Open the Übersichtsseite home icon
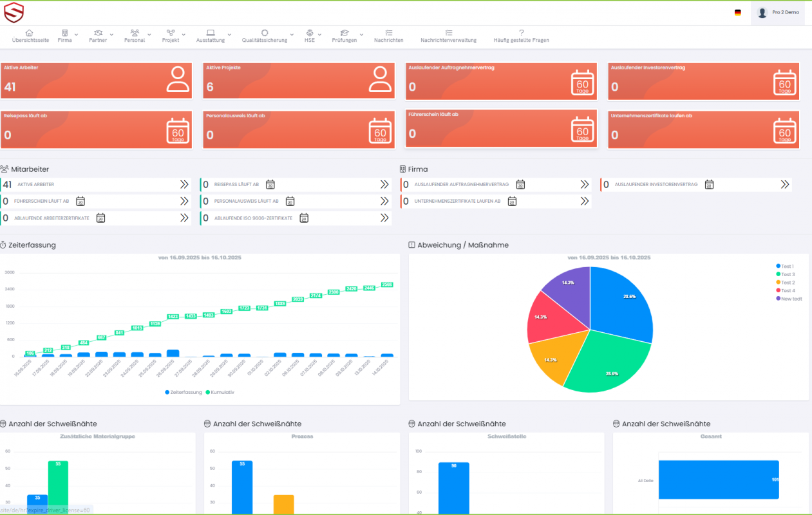 click(30, 33)
